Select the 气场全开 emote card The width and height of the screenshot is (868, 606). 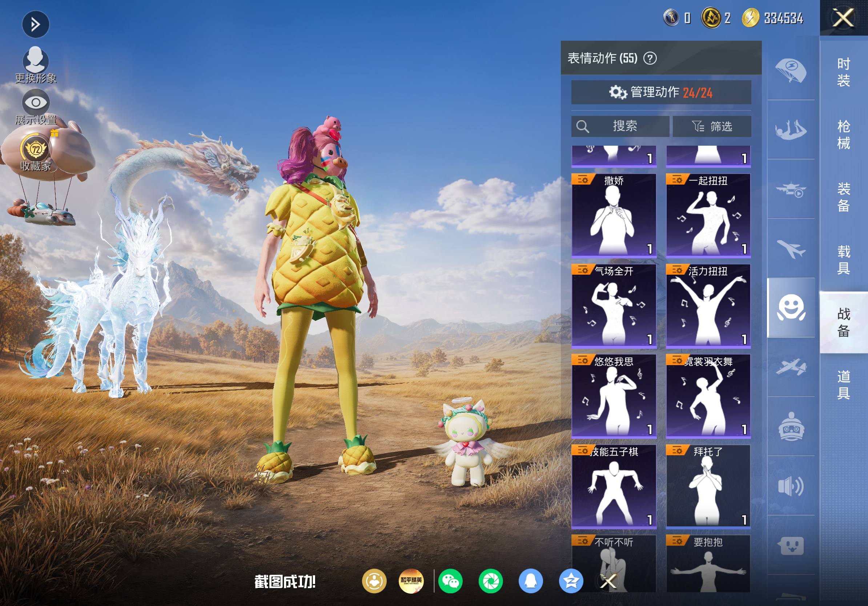pyautogui.click(x=614, y=306)
